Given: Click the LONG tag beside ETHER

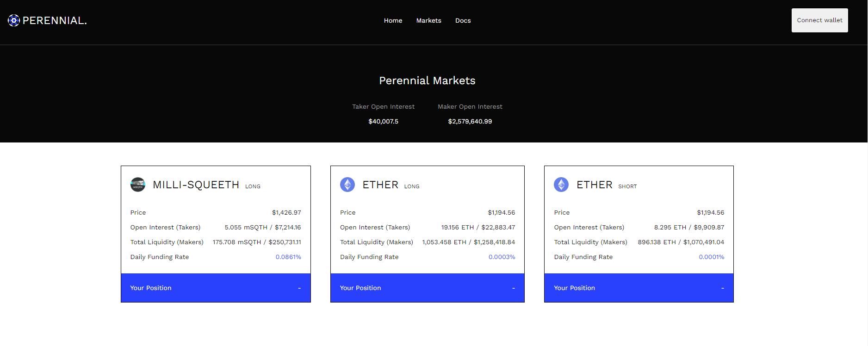Looking at the screenshot, I should coord(412,186).
